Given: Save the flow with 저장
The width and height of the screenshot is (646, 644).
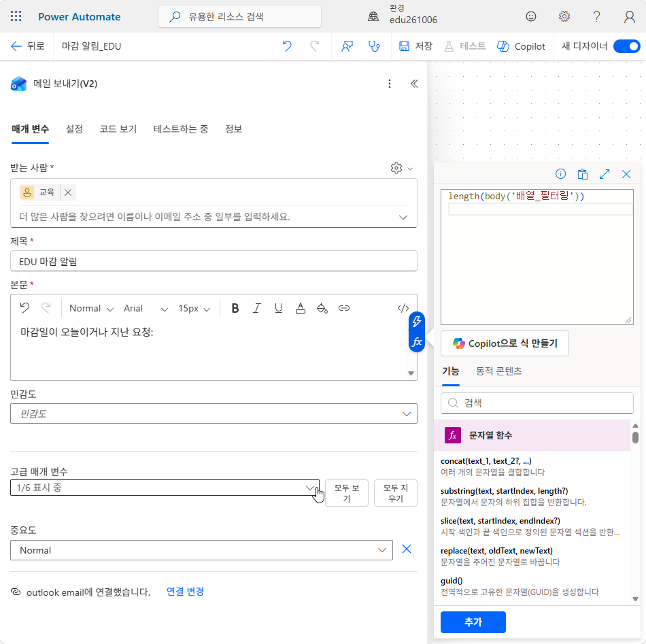Looking at the screenshot, I should (415, 46).
